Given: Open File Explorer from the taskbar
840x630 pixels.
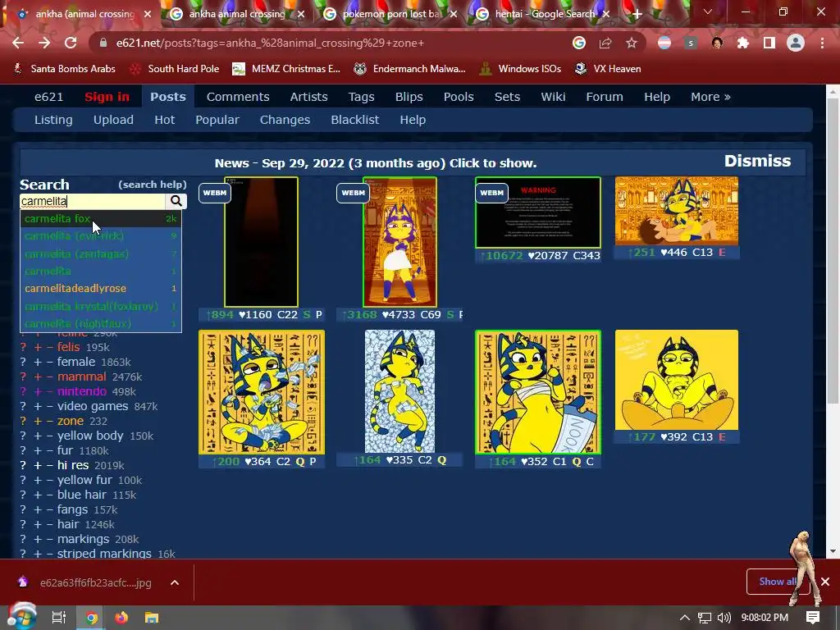Looking at the screenshot, I should 152,618.
